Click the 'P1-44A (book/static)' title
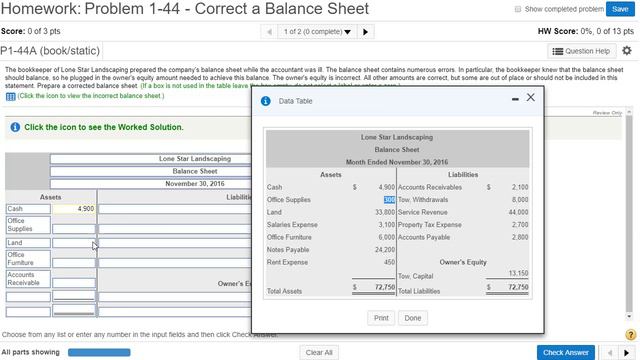Viewport: 640px width, 360px height. coord(50,51)
